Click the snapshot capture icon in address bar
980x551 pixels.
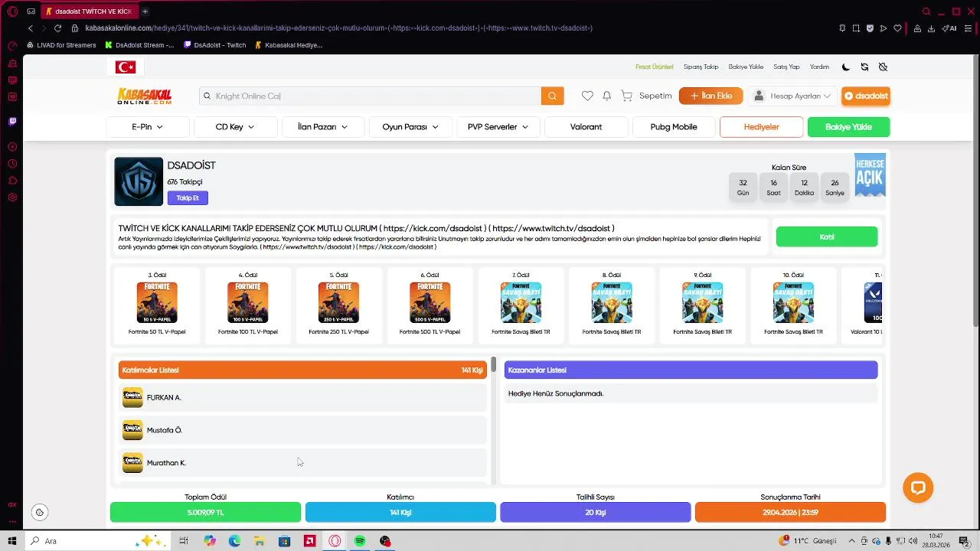click(856, 28)
